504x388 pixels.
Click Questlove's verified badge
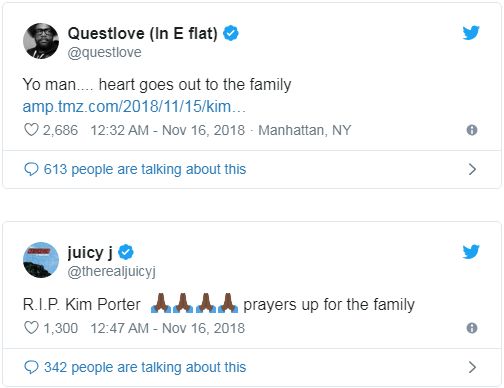coord(231,33)
